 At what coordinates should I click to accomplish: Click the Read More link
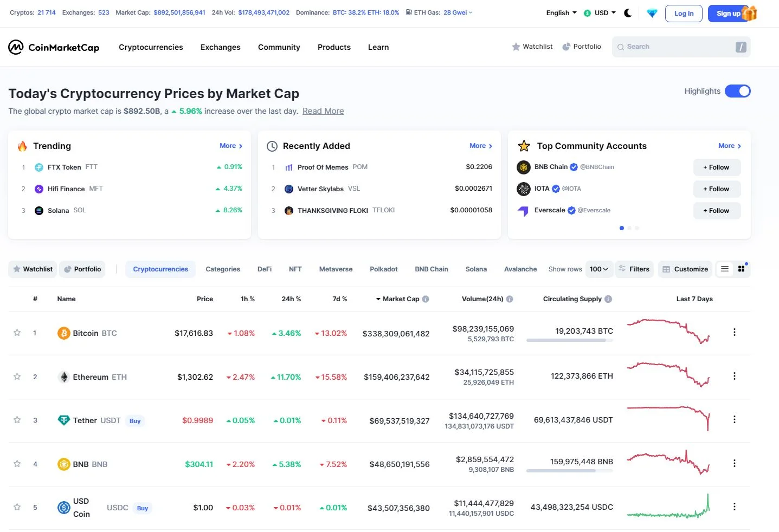(323, 111)
